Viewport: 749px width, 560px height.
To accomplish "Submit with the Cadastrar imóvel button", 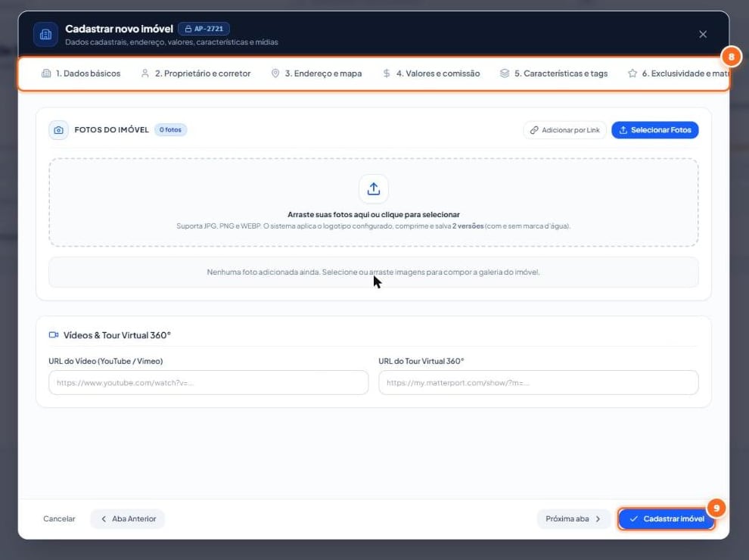I will 667,519.
